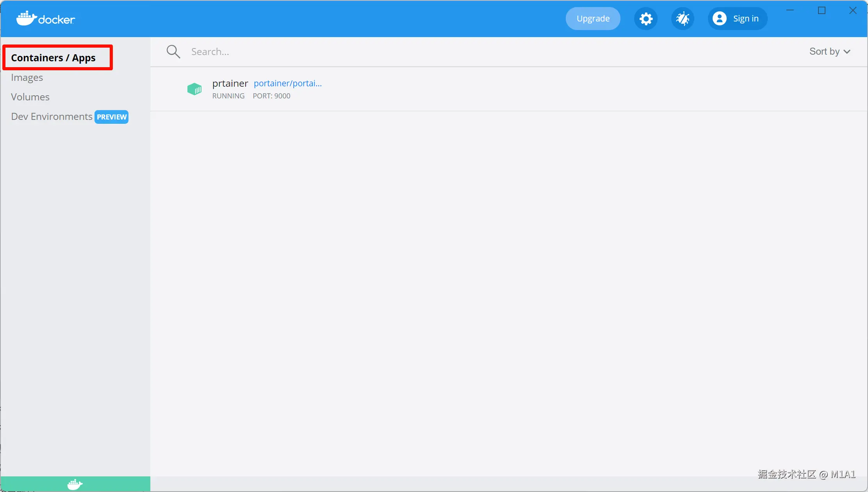868x492 pixels.
Task: Open Docker settings gear icon
Action: point(646,19)
